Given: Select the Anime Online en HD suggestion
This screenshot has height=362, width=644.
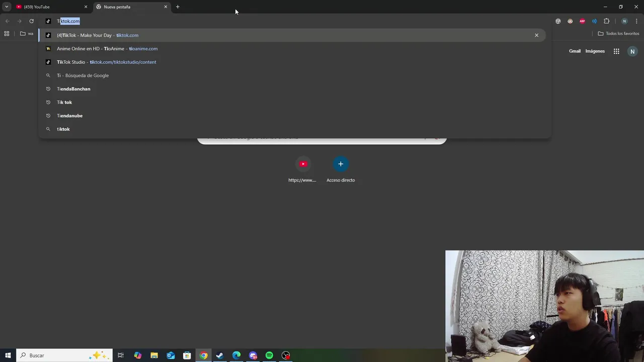Looking at the screenshot, I should [x=292, y=49].
